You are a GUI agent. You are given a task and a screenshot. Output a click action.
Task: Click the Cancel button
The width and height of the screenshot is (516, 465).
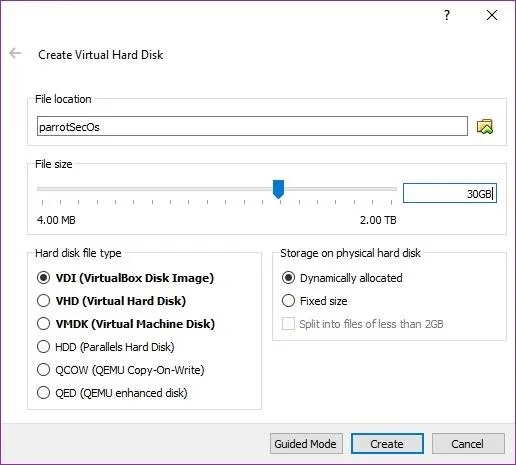pos(468,444)
